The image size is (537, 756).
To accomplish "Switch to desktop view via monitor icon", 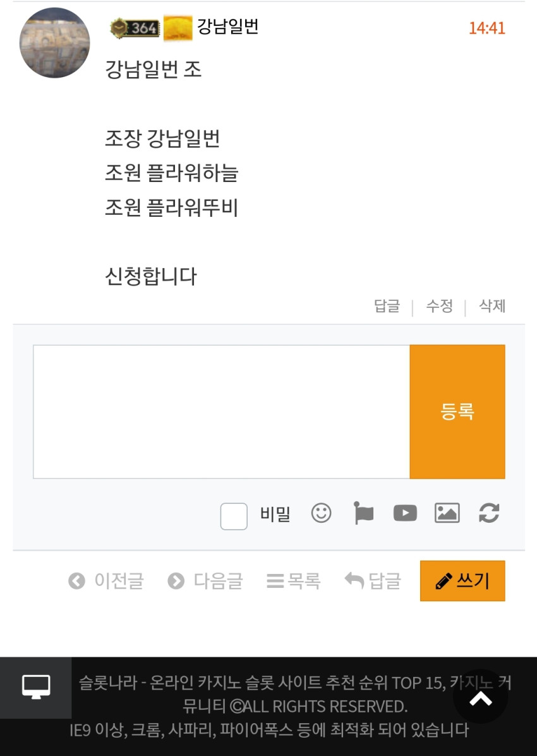I will coord(35,686).
